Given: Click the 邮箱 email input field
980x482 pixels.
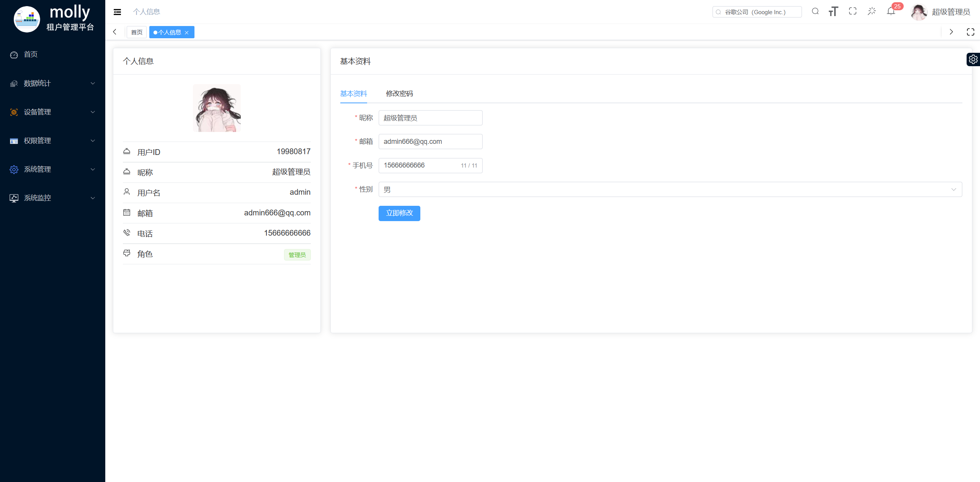Looking at the screenshot, I should pos(430,142).
